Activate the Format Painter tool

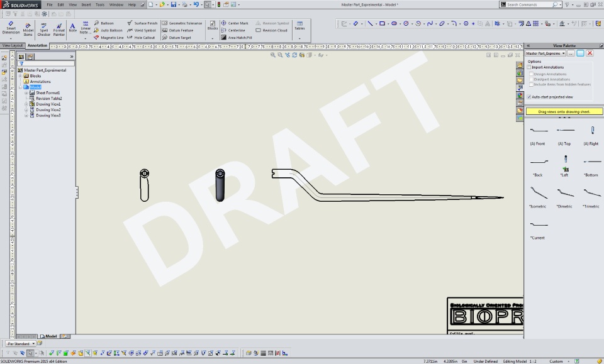[x=59, y=29]
